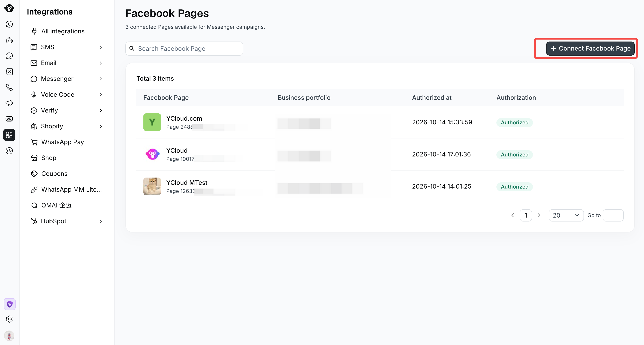Screen dimensions: 644x345
Task: Select the integrations grid icon
Action: tap(9, 135)
